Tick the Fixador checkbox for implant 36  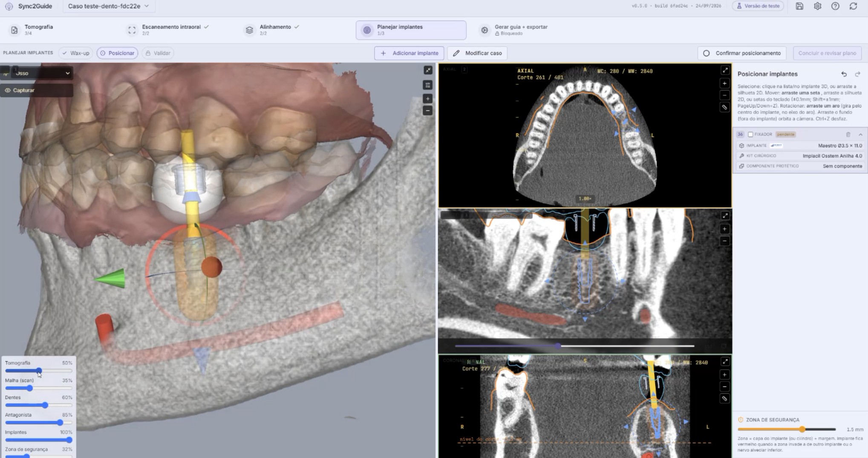tap(750, 135)
